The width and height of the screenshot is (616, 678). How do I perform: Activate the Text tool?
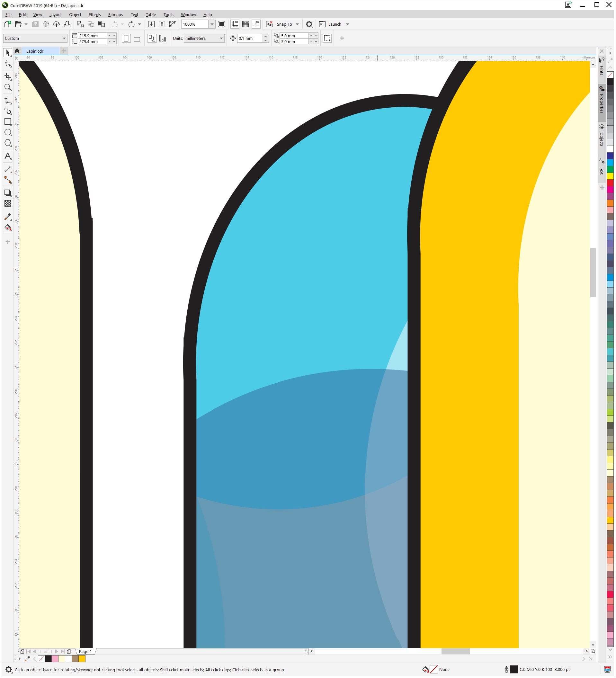coord(8,156)
